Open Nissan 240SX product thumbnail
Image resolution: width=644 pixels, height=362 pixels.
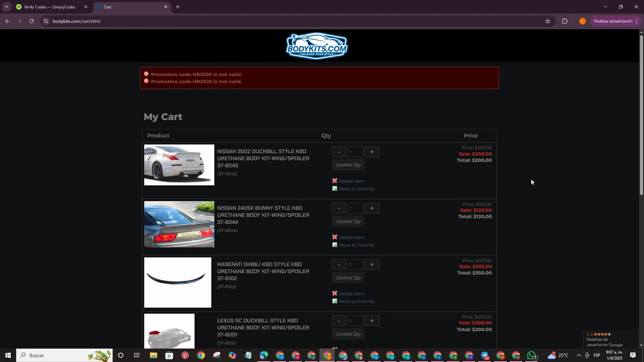coord(179,224)
